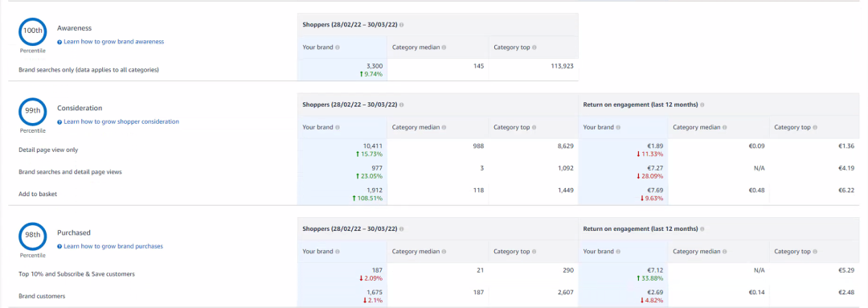Image resolution: width=868 pixels, height=308 pixels.
Task: Click info icon next to Awareness 'Your brand'
Action: 337,47
